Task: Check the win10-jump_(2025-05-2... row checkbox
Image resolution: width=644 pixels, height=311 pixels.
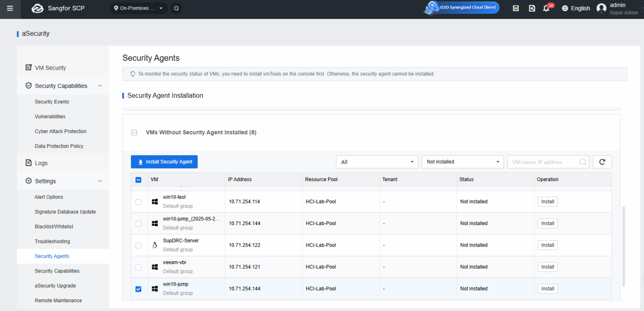Action: click(139, 224)
